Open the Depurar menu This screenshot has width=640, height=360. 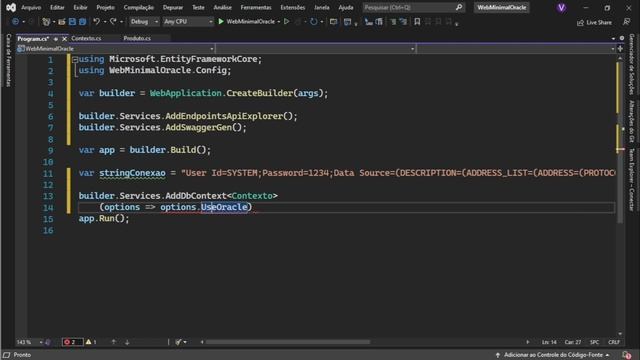(x=173, y=7)
